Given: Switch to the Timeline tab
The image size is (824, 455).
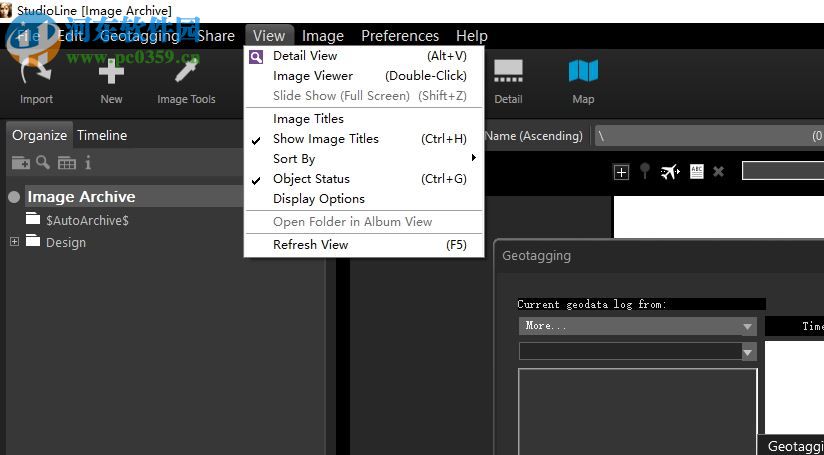Looking at the screenshot, I should point(102,136).
